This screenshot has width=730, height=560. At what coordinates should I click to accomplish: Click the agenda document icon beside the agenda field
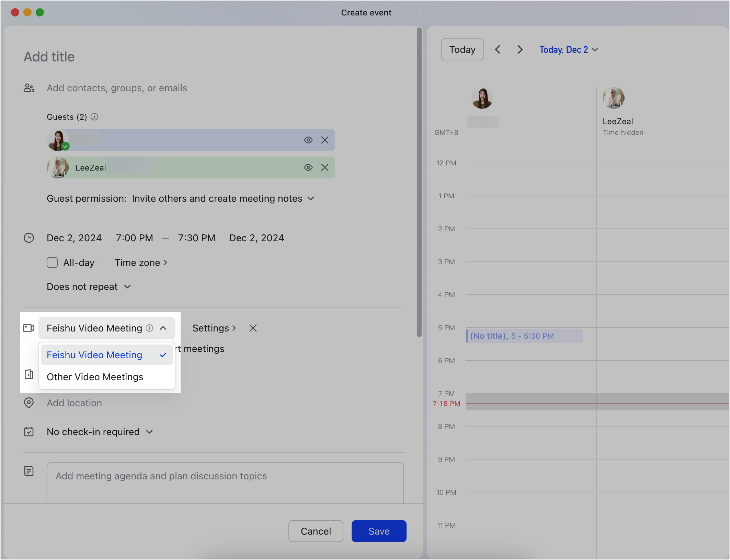tap(29, 471)
